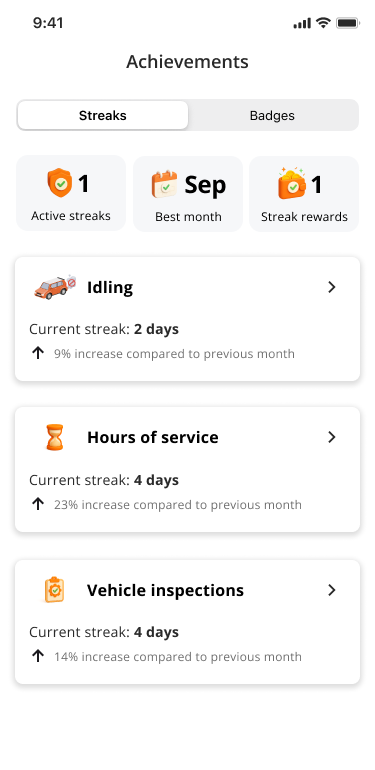
Task: Click the up arrow beside 23% increase
Action: [38, 504]
